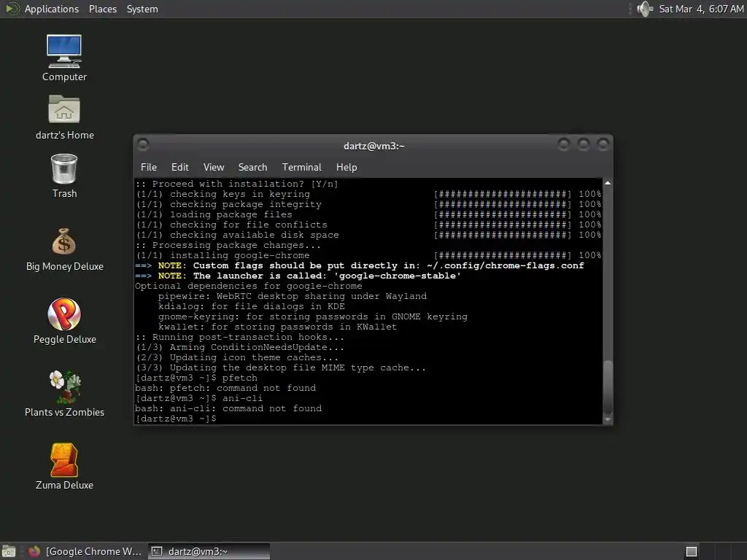The image size is (747, 560).
Task: Close the terminal window
Action: tap(603, 144)
